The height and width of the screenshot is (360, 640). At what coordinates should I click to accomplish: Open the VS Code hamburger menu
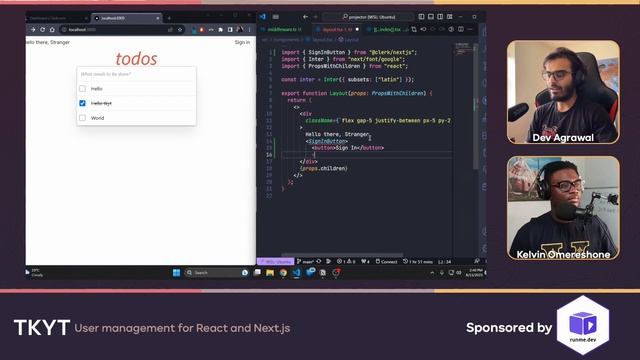(x=276, y=17)
